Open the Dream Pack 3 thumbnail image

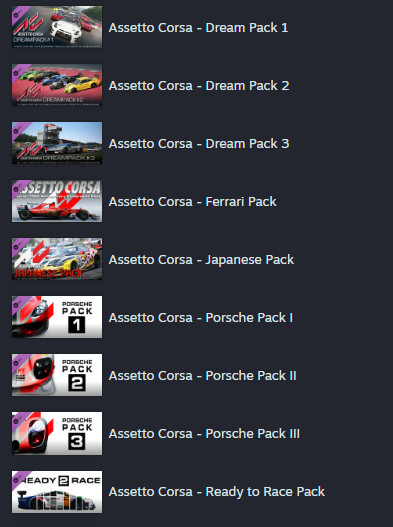(57, 143)
